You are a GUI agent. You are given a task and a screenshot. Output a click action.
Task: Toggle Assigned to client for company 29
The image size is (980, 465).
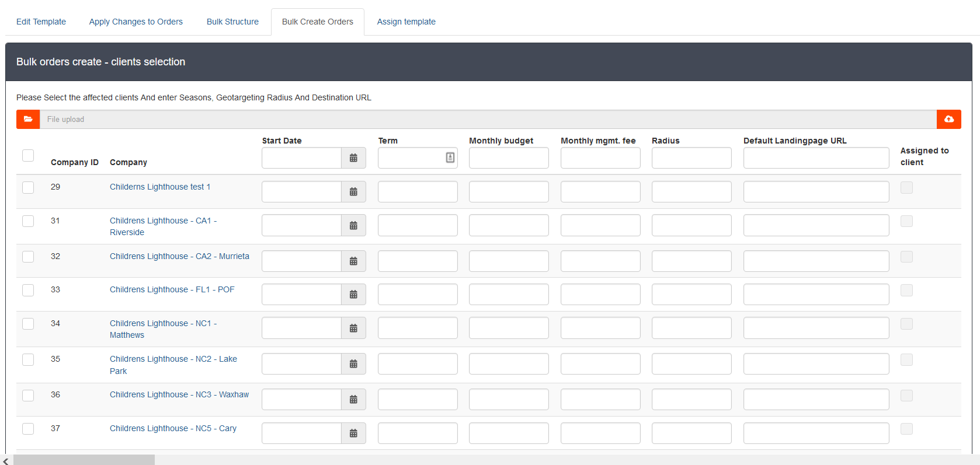906,187
